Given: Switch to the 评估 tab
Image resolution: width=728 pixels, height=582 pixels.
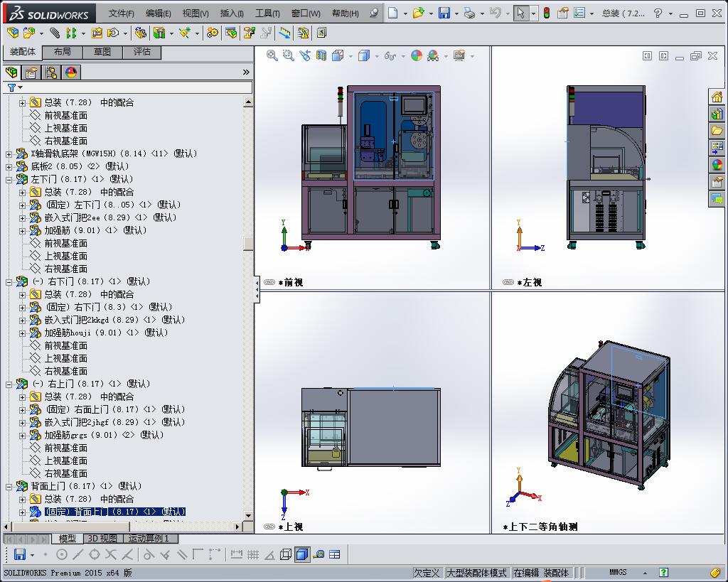Looking at the screenshot, I should point(142,52).
